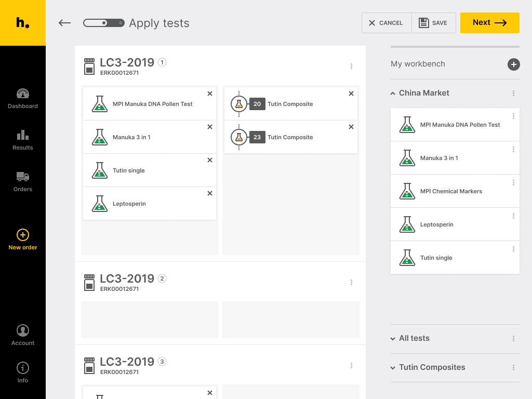
Task: Expand the Tutin Composites group
Action: 393,368
